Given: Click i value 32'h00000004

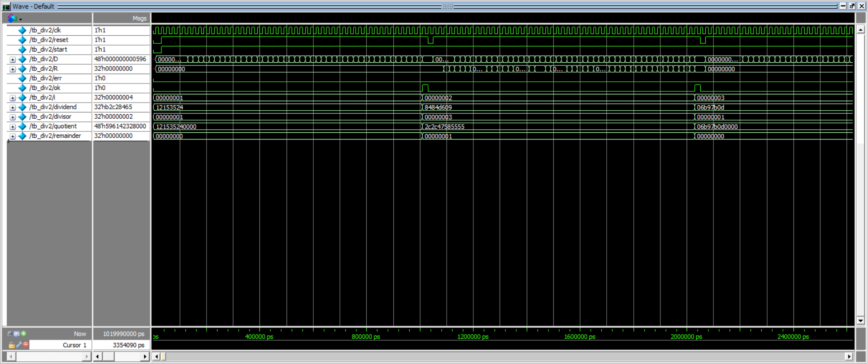Looking at the screenshot, I should pyautogui.click(x=113, y=98).
